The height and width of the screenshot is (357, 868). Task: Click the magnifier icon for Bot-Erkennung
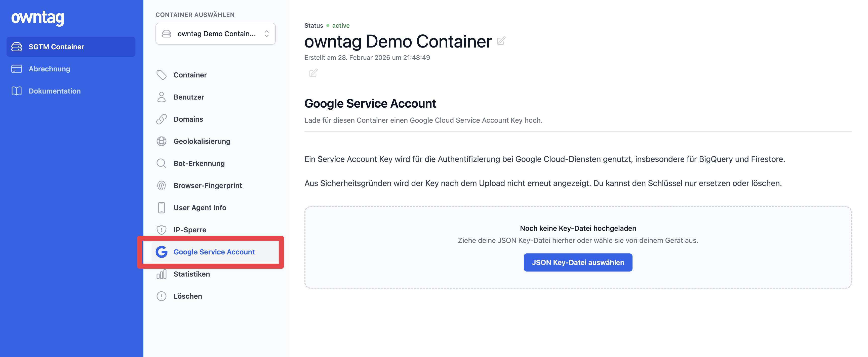(x=162, y=163)
